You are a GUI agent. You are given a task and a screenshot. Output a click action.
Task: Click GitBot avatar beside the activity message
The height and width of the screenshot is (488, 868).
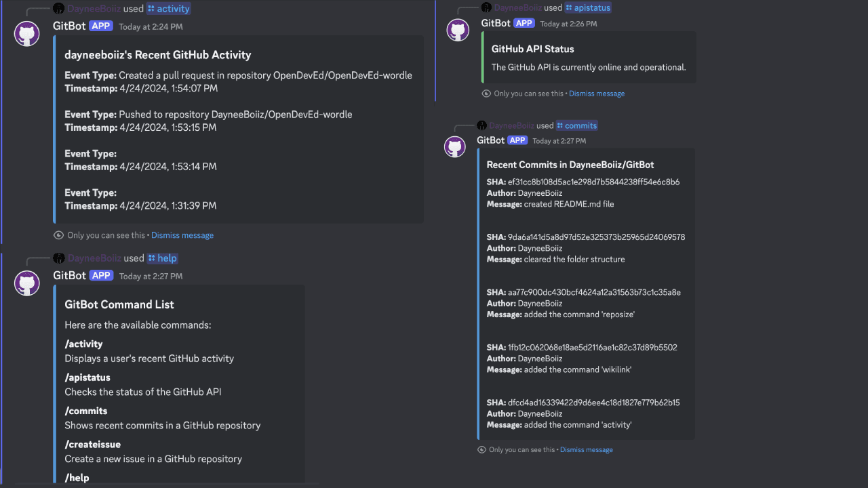pos(27,34)
